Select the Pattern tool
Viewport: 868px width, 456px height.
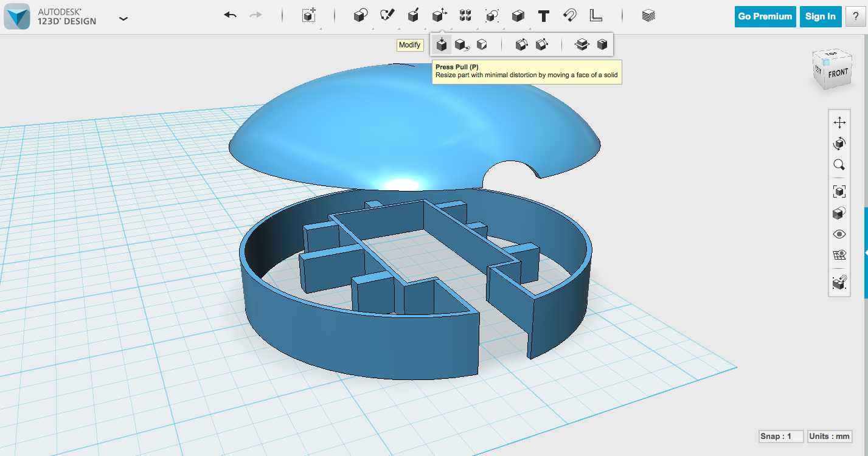pos(466,16)
